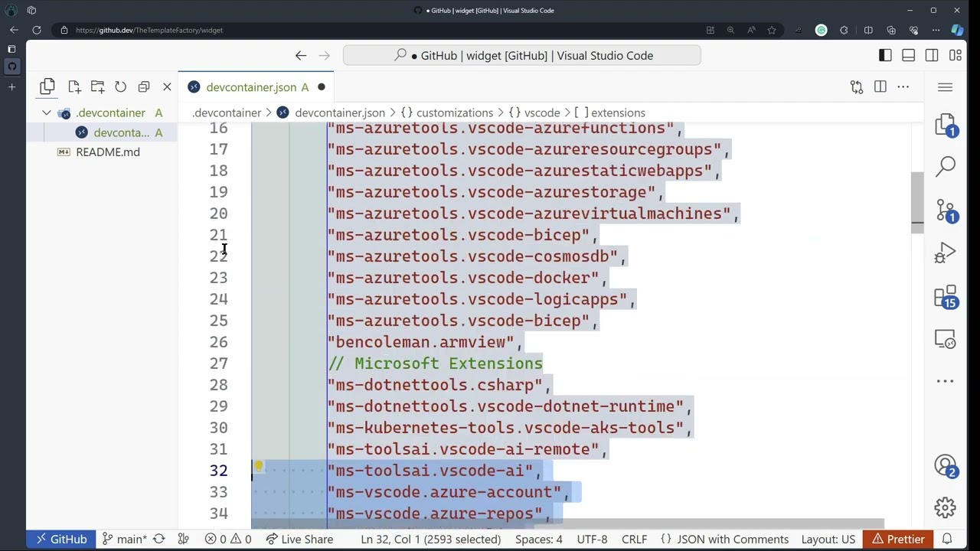Open the vscode breadcrumb dropdown
Screen dimensions: 980x551
(x=534, y=112)
